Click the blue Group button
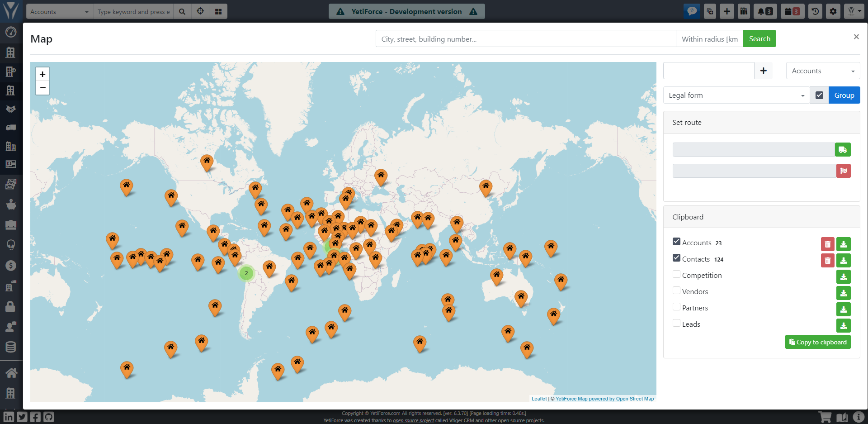 [844, 95]
